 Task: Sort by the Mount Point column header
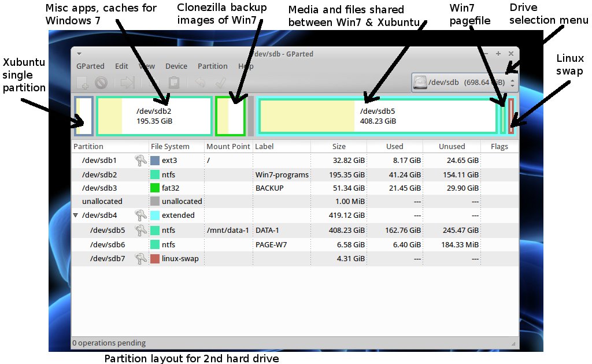click(x=228, y=146)
